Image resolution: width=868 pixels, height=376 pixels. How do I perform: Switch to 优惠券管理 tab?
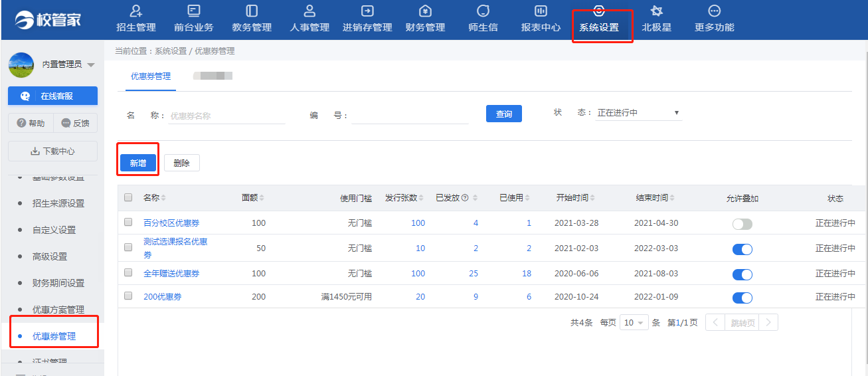coord(151,76)
